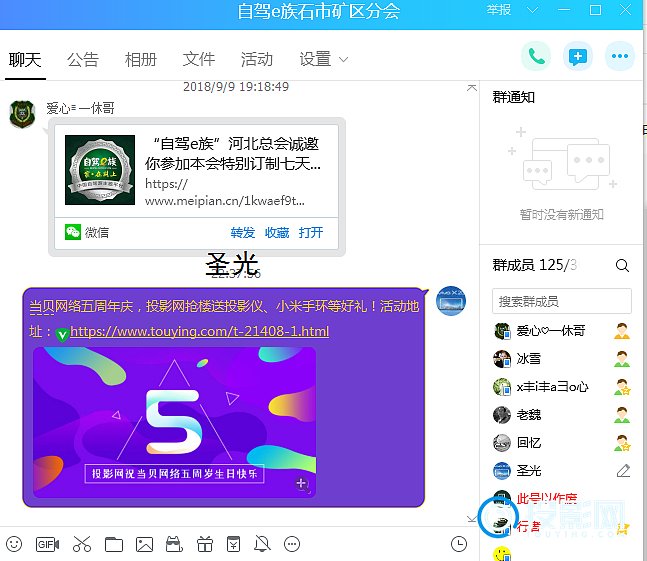Open the touying.com hyperlink
The width and height of the screenshot is (647, 561).
199,331
